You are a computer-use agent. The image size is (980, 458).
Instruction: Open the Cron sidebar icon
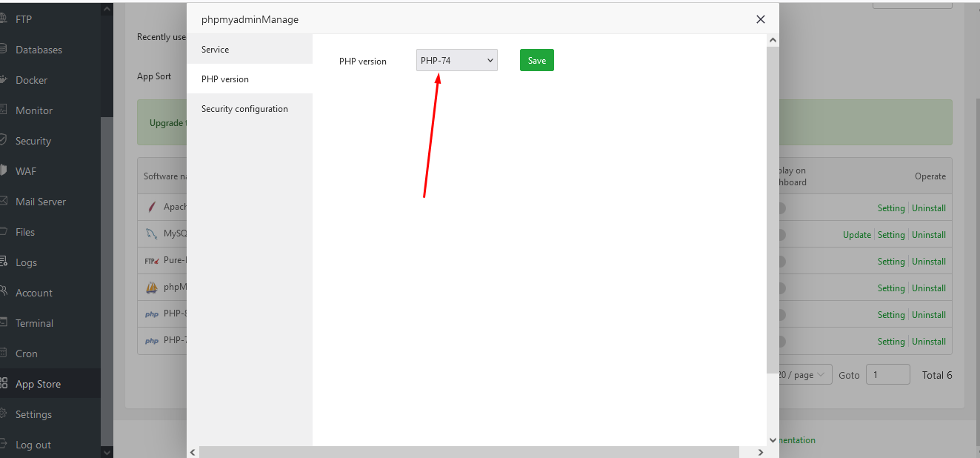point(3,354)
